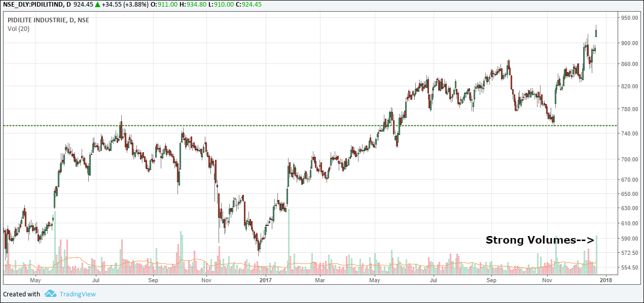The width and height of the screenshot is (644, 303).
Task: Click the 820.00 price axis label
Action: [629, 86]
